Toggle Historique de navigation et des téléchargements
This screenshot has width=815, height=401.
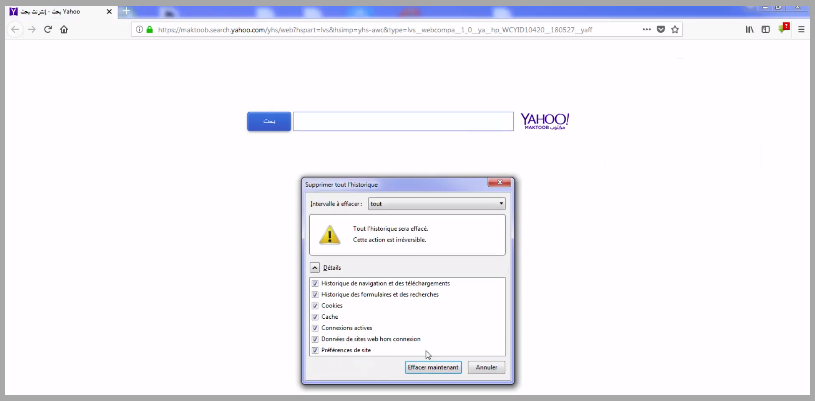316,284
